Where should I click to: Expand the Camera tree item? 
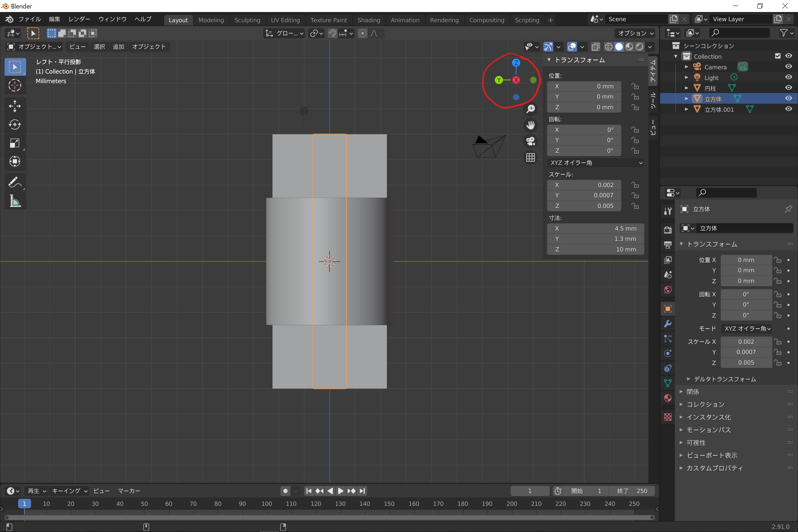click(686, 67)
